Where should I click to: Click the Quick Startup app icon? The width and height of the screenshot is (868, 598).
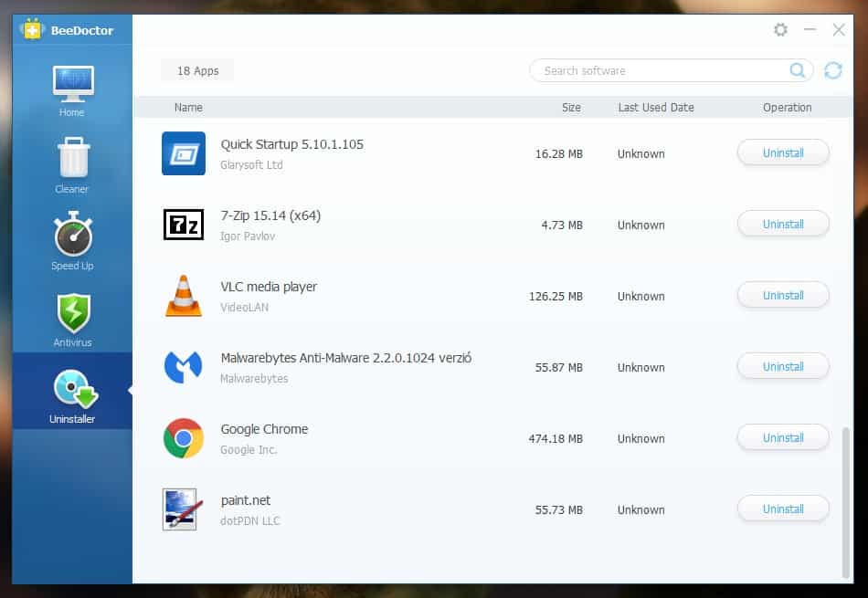[184, 153]
